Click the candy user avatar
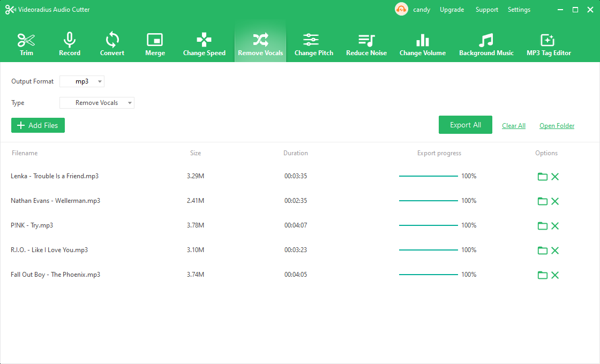Viewport: 600px width, 364px height. (401, 9)
